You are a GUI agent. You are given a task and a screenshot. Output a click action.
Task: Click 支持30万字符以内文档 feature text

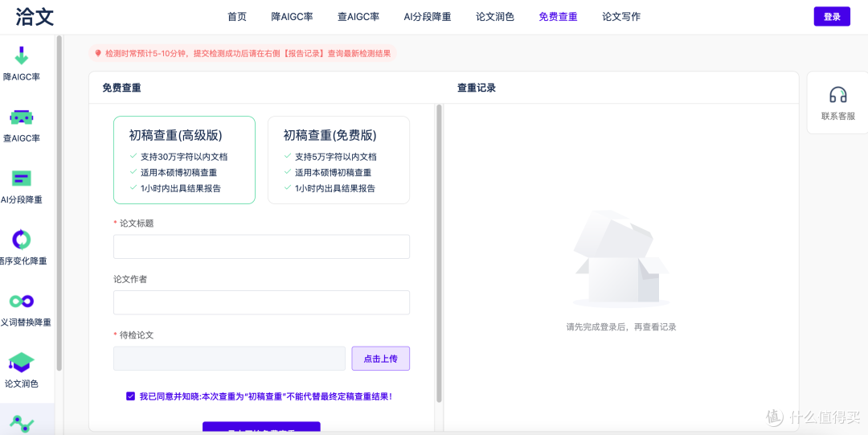184,157
